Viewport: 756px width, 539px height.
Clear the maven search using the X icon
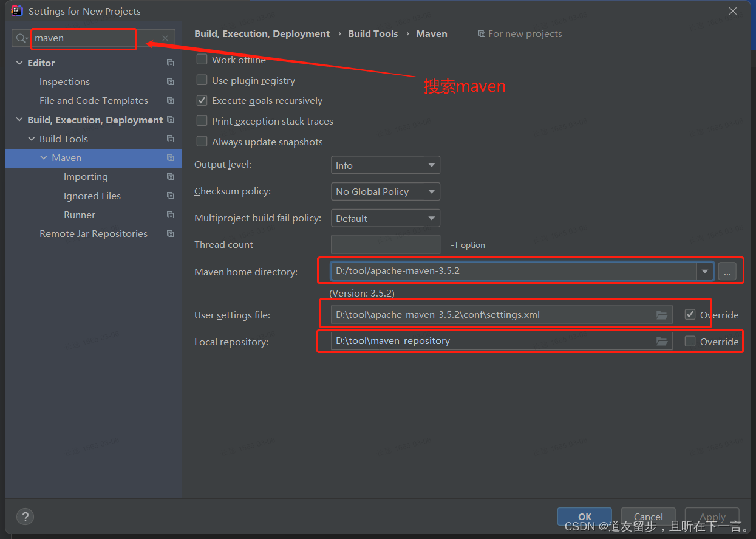pyautogui.click(x=165, y=38)
